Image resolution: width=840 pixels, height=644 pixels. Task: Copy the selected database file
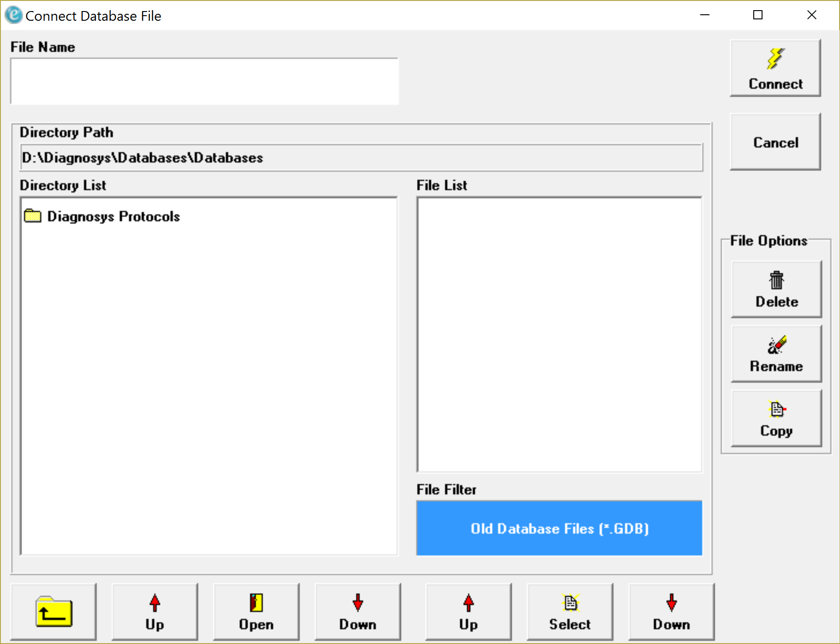(776, 419)
